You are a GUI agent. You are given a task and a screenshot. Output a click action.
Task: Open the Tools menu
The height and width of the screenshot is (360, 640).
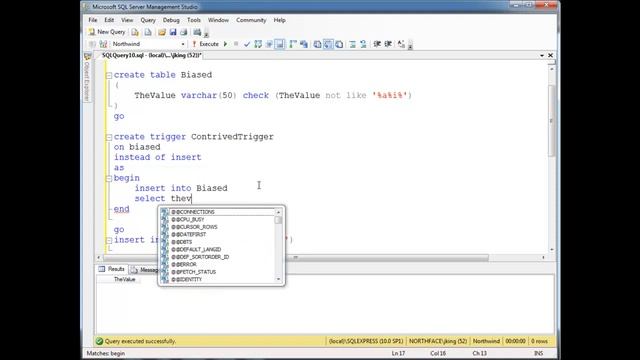(x=194, y=20)
